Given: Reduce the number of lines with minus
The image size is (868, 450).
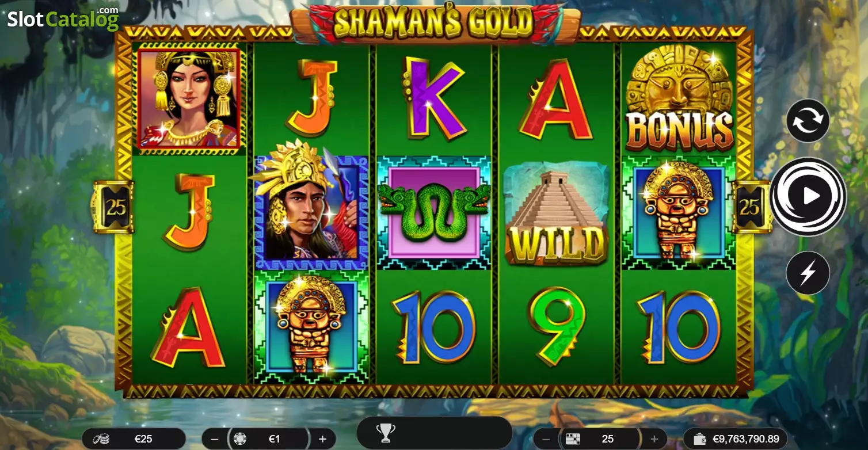Looking at the screenshot, I should click(x=546, y=439).
